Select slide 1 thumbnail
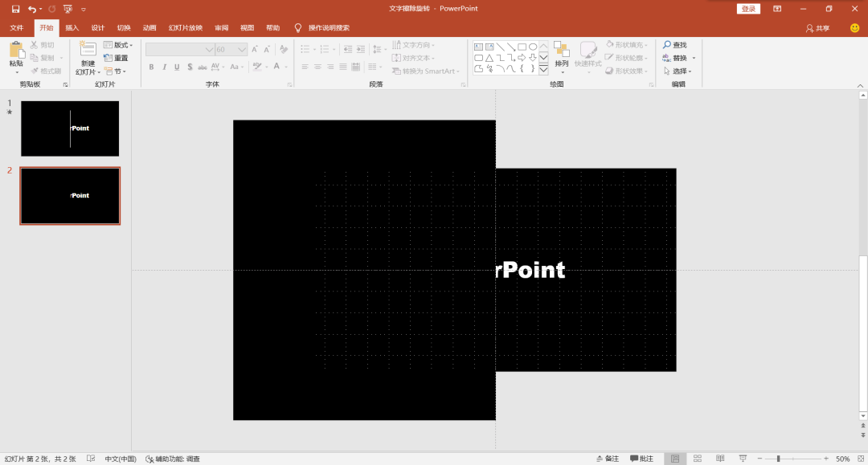 [x=70, y=128]
